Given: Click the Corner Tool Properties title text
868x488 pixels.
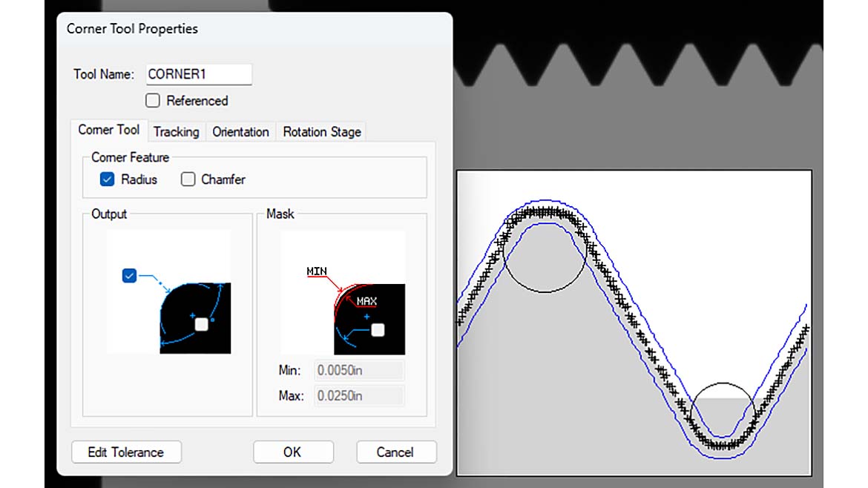Looking at the screenshot, I should pyautogui.click(x=132, y=29).
